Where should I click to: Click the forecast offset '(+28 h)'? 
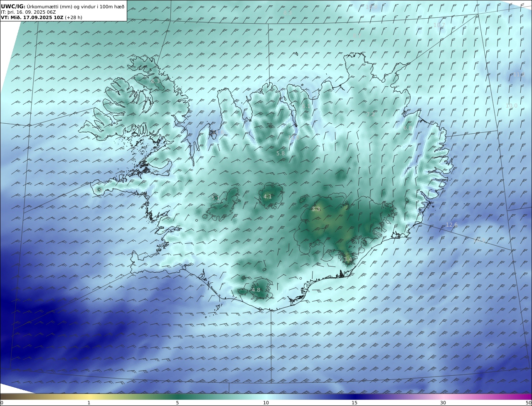[73, 17]
